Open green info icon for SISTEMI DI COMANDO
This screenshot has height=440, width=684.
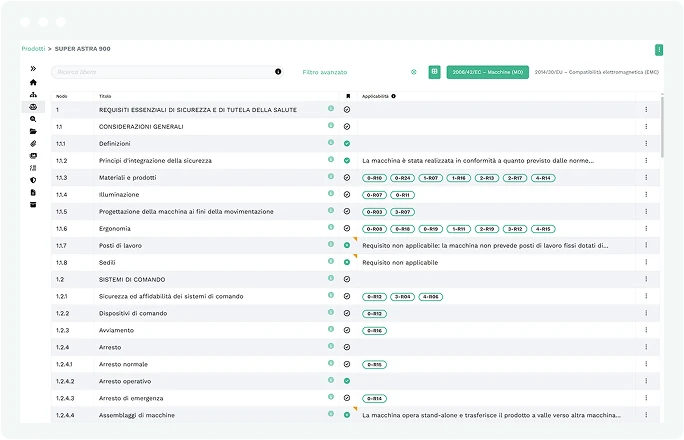(x=331, y=278)
